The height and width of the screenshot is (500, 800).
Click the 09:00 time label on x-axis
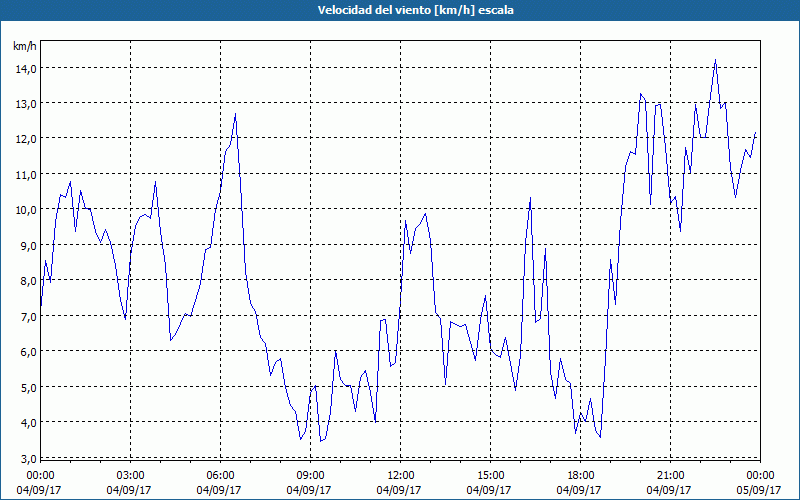click(x=310, y=475)
